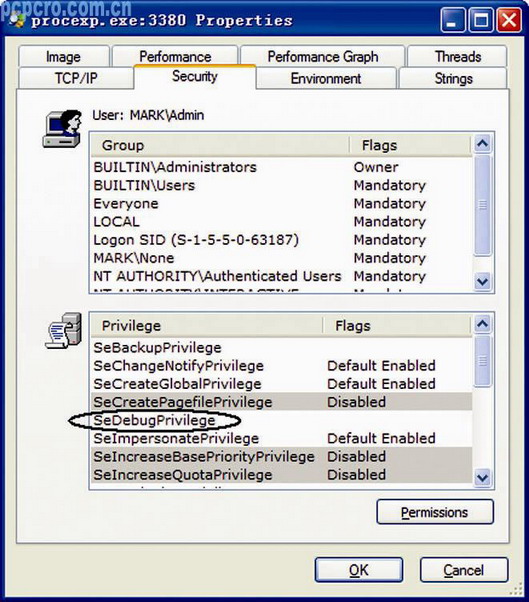Click the Group list scrollbar thumb

click(483, 205)
